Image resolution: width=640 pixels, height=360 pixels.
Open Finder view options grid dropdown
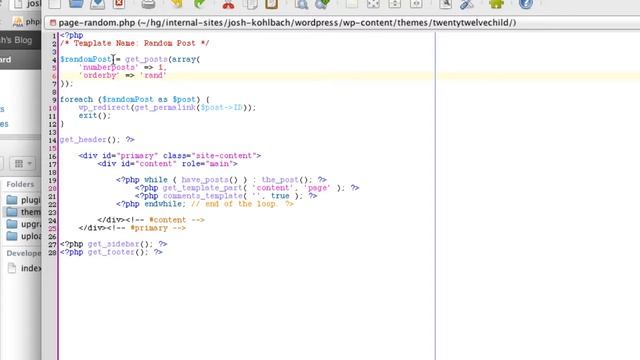(23, 164)
